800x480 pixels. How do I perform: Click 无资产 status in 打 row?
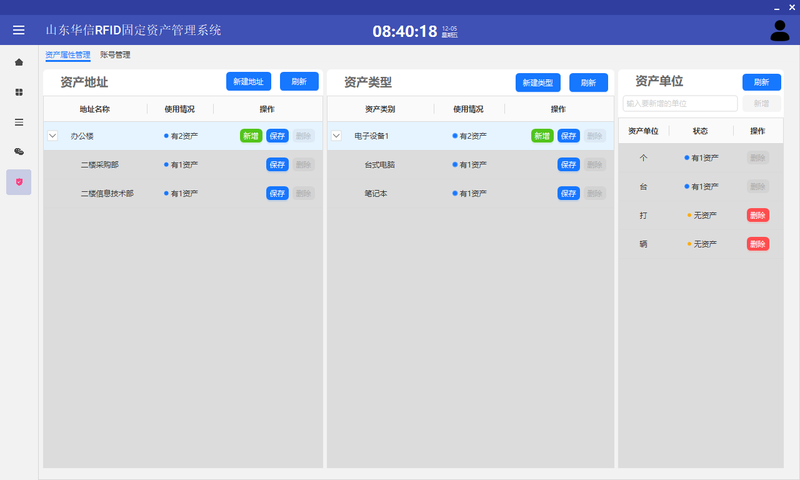click(702, 215)
